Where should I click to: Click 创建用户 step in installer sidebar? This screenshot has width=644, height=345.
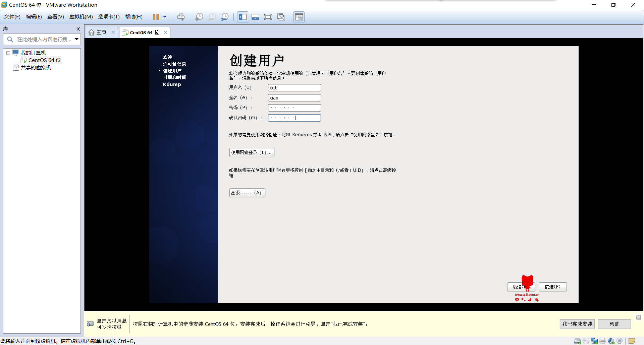click(x=172, y=71)
